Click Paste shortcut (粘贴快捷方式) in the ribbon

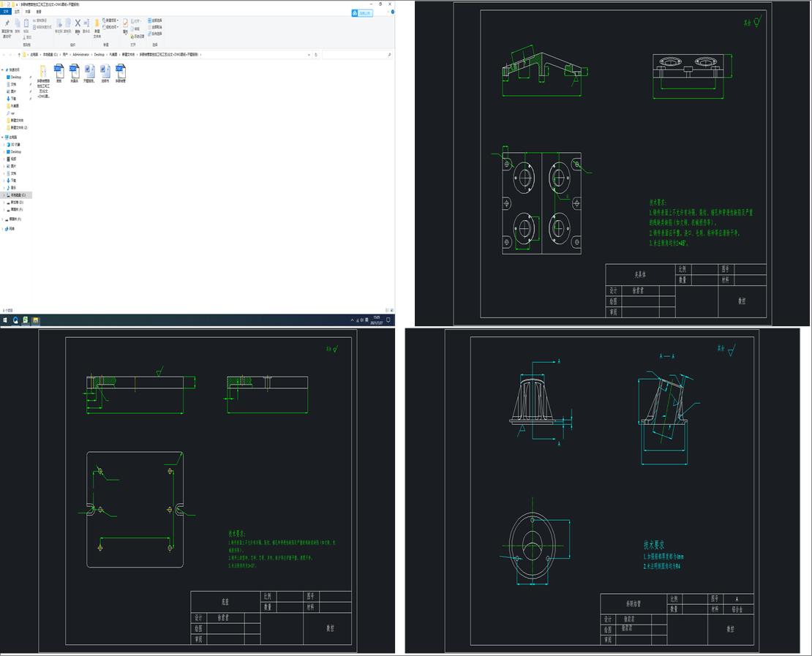(42, 27)
